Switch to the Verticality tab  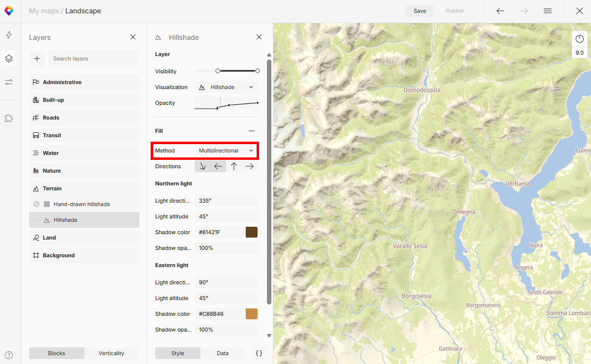(111, 353)
